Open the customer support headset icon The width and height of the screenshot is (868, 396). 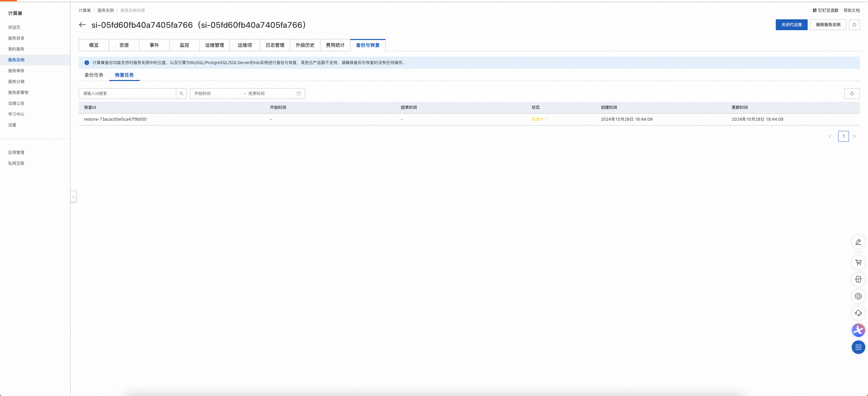[x=858, y=313]
